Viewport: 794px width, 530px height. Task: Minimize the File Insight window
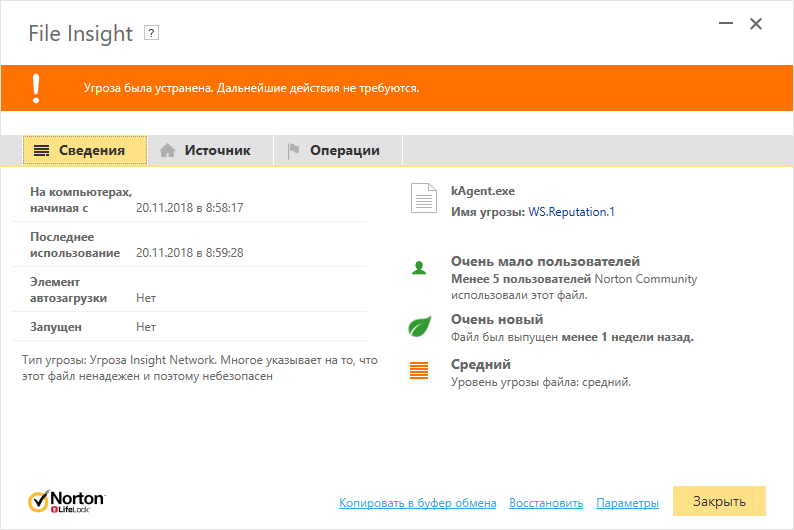[x=726, y=23]
